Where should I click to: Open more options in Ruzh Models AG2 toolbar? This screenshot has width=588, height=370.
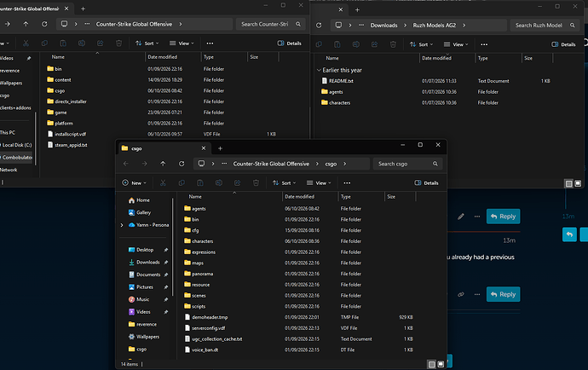click(484, 44)
